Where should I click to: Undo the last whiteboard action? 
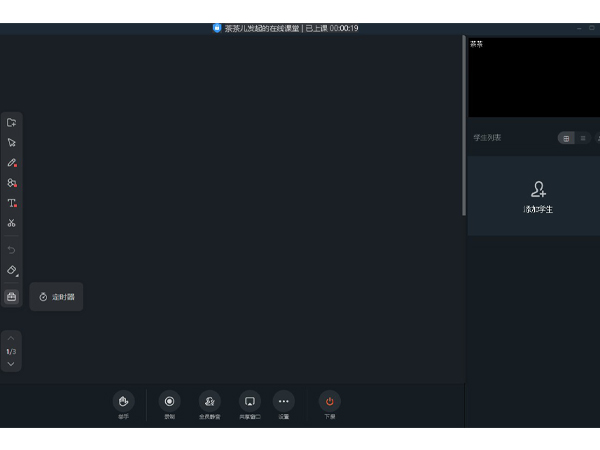(x=11, y=250)
